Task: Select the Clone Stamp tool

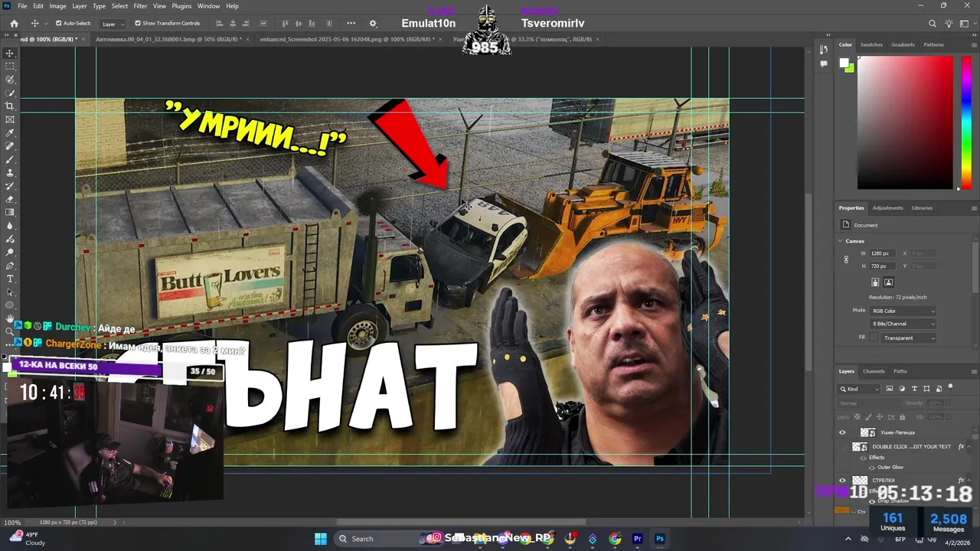Action: (x=10, y=173)
